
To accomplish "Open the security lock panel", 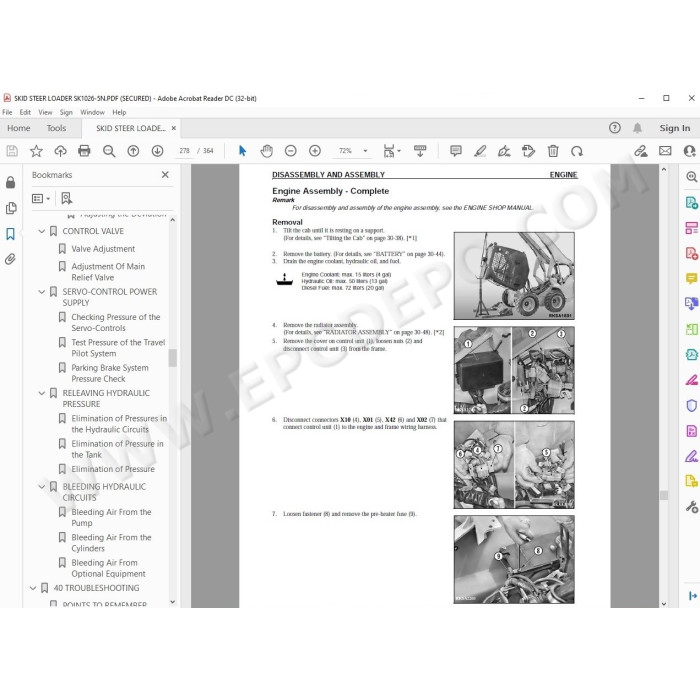I will 11,182.
